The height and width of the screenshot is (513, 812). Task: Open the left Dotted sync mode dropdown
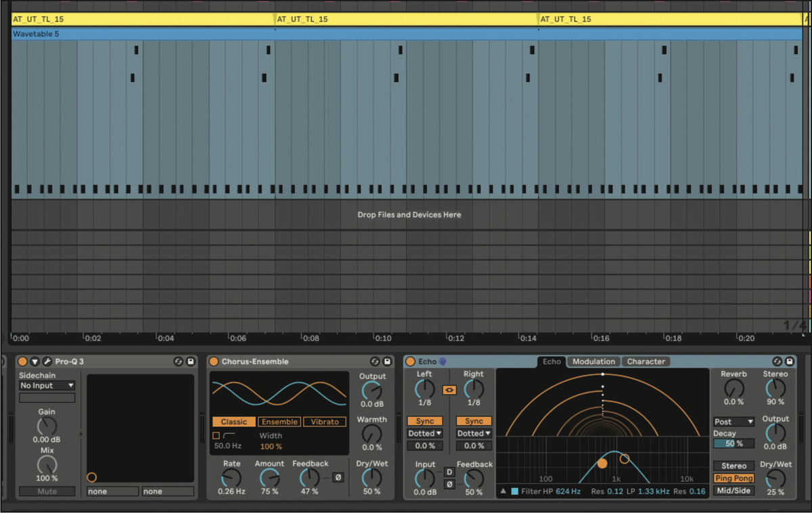coord(425,433)
